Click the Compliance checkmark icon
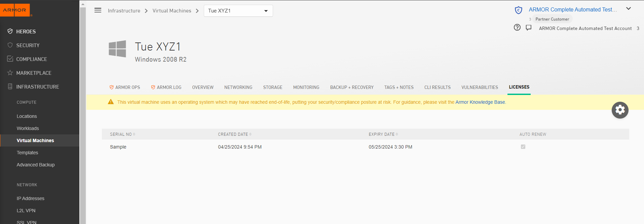This screenshot has height=224, width=644. [10, 59]
